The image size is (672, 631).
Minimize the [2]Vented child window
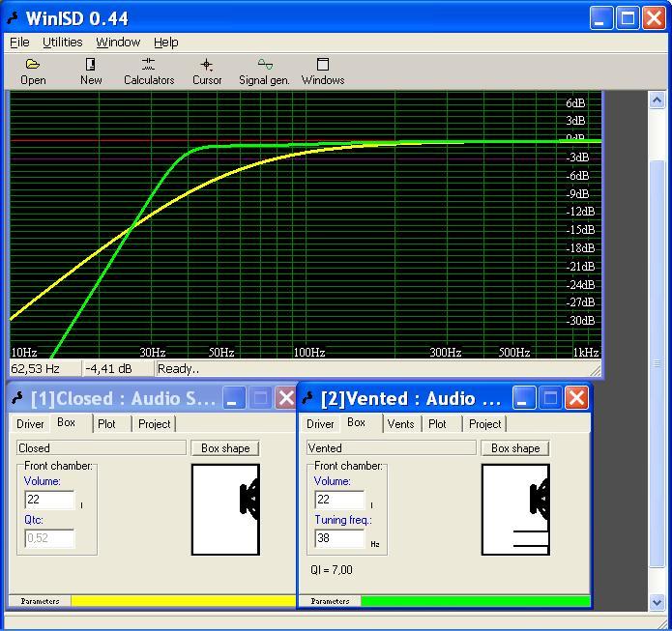(x=524, y=398)
